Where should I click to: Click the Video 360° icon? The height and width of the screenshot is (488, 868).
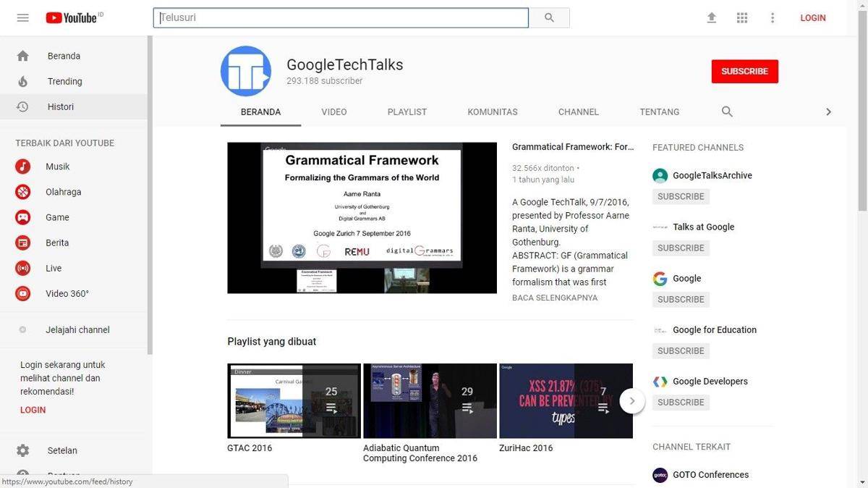(x=23, y=293)
